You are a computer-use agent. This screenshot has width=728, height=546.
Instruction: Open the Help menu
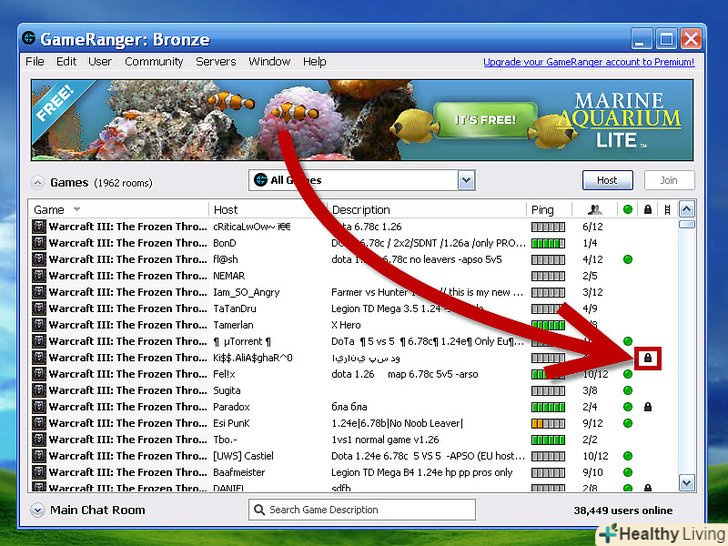[x=314, y=61]
